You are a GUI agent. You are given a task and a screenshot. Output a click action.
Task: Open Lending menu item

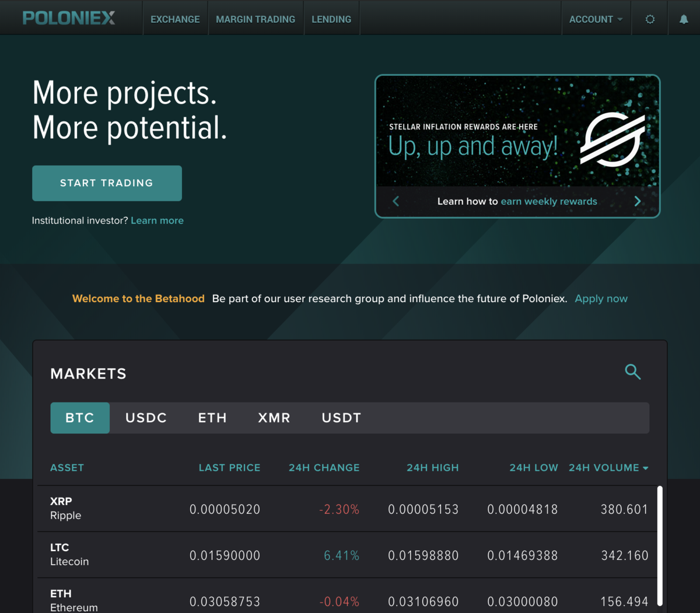click(331, 19)
